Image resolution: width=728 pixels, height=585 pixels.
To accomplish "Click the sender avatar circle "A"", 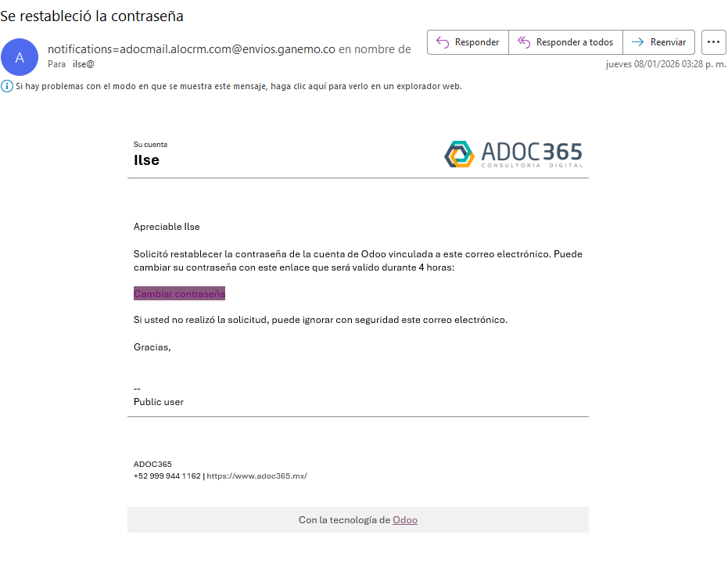I will pos(20,57).
